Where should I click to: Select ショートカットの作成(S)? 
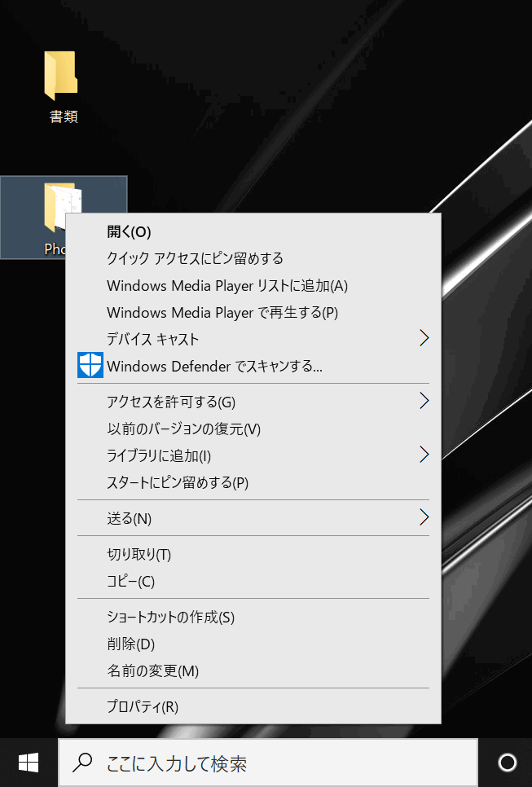[x=253, y=617]
